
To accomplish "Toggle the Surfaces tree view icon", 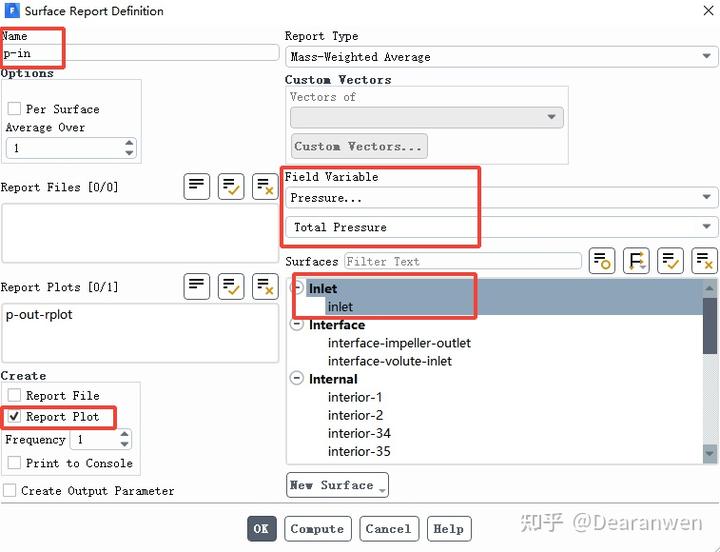I will (602, 261).
